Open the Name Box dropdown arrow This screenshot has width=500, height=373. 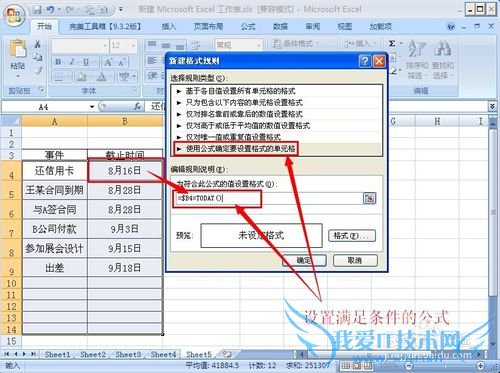92,107
